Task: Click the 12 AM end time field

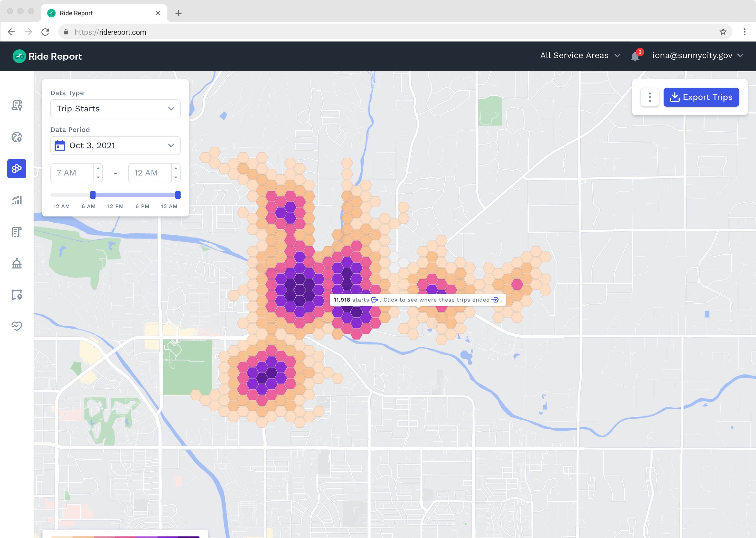Action: pos(150,173)
